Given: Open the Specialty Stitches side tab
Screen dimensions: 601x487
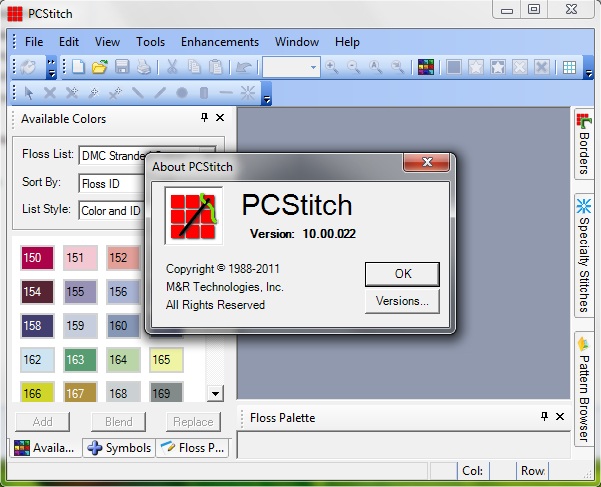Looking at the screenshot, I should (x=584, y=255).
